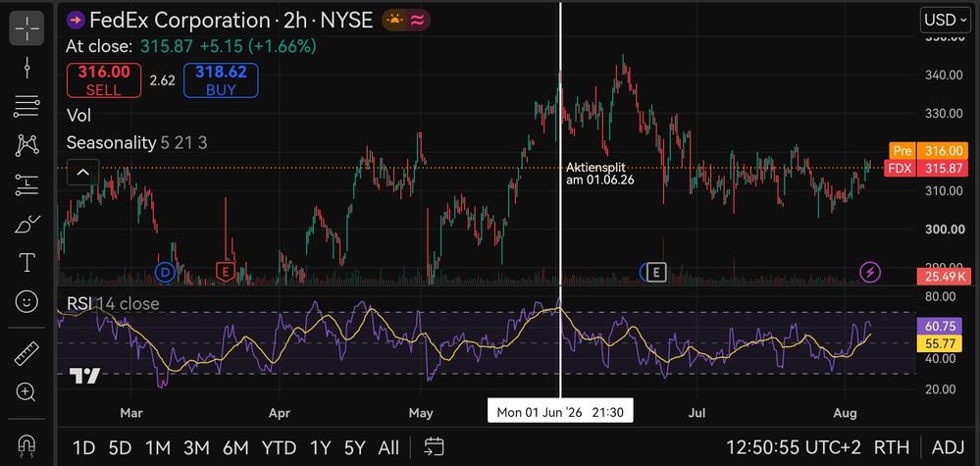Open the gray earnings E marker
Screen dimensions: 980x466
coord(656,272)
